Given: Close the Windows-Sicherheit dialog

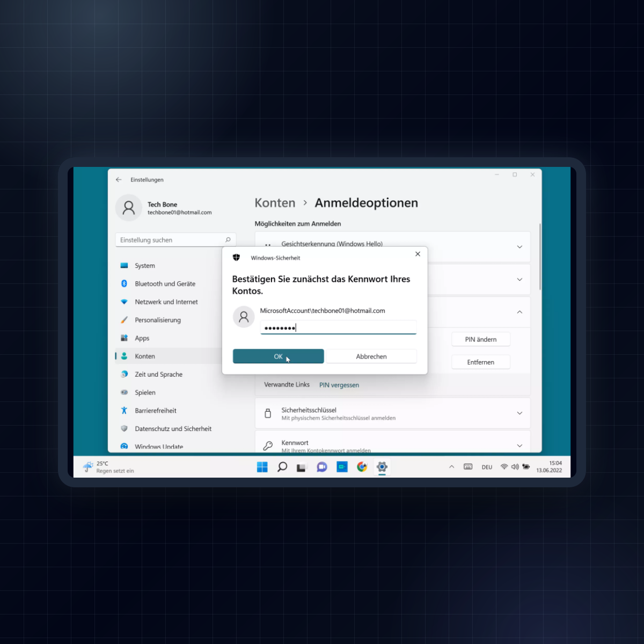Looking at the screenshot, I should tap(418, 254).
